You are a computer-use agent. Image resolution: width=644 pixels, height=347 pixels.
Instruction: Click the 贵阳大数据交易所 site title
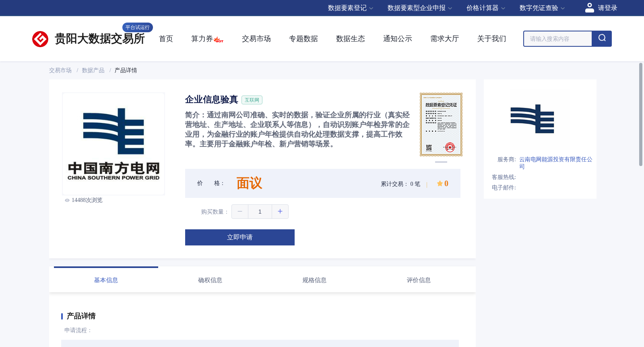click(x=100, y=39)
